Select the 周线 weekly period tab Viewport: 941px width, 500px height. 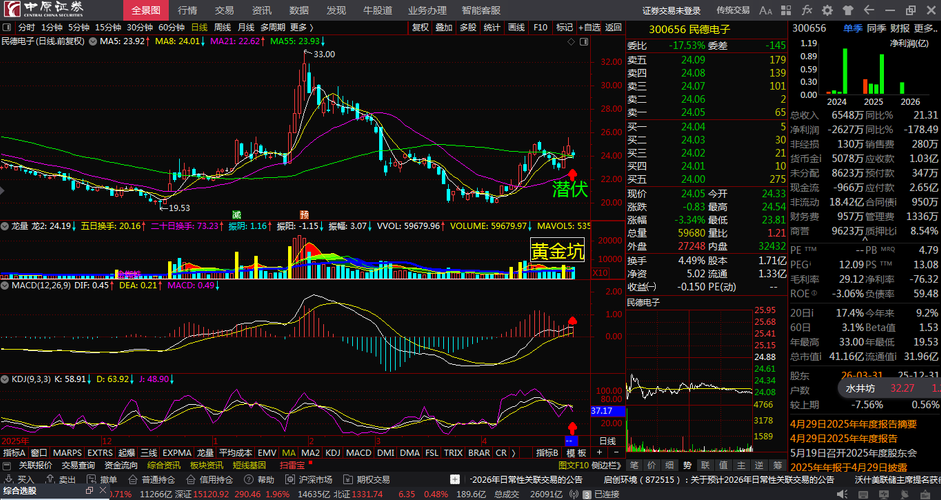point(222,27)
